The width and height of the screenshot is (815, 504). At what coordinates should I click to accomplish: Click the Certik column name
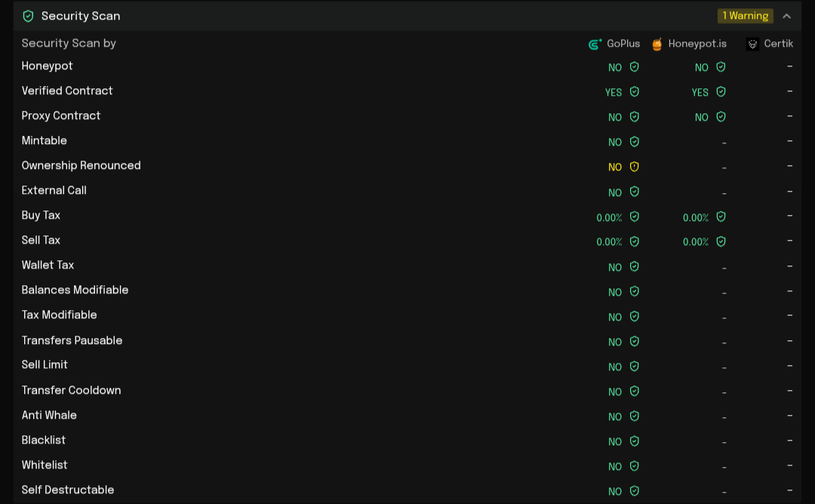[x=778, y=44]
